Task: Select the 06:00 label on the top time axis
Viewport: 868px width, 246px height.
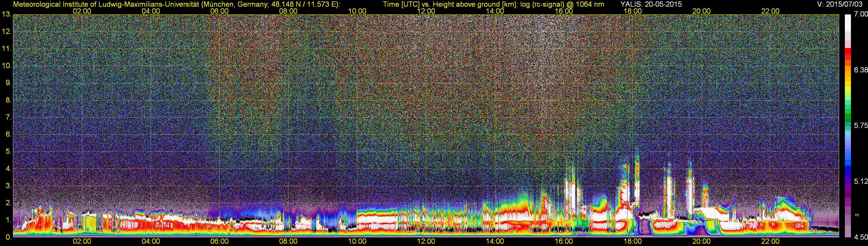Action: [219, 11]
